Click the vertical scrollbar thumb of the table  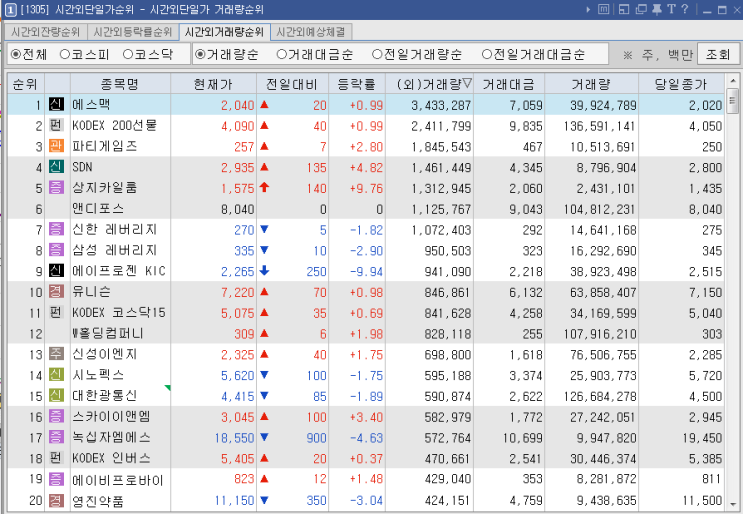click(x=732, y=100)
